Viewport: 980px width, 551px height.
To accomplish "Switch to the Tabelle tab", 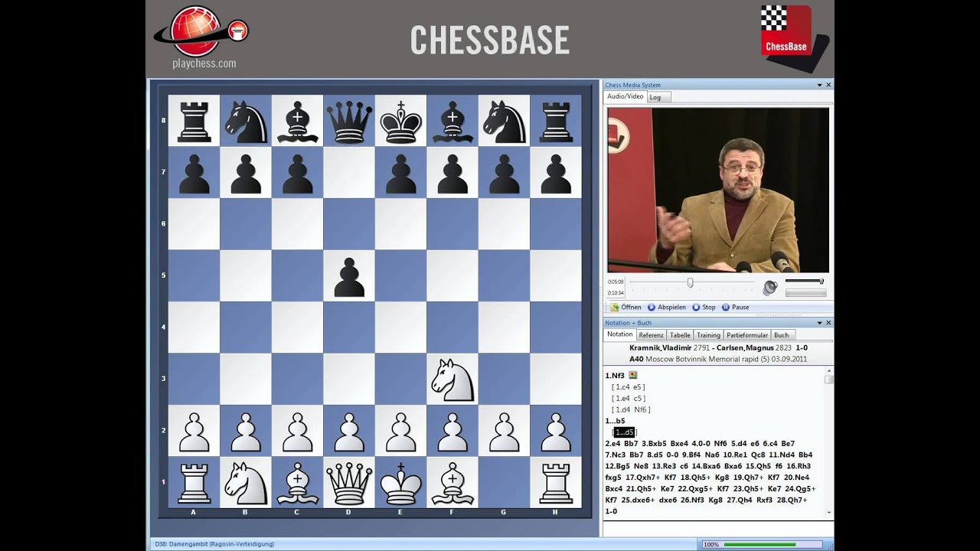I will point(680,335).
